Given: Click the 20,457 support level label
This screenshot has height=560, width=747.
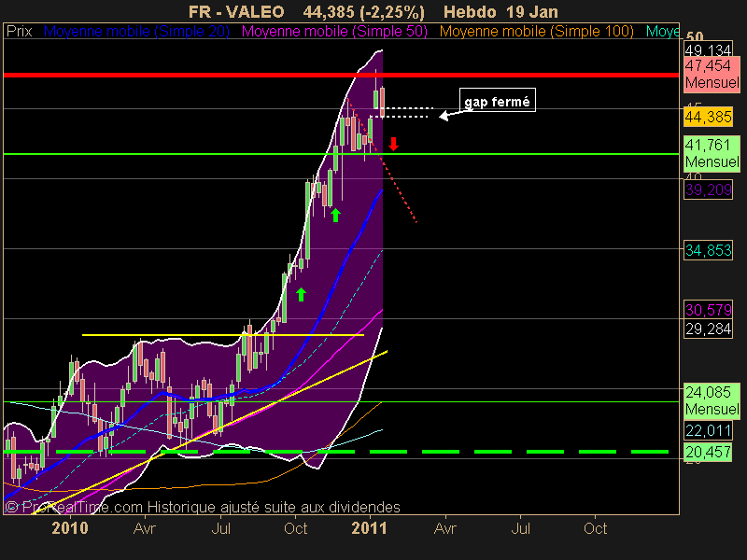Looking at the screenshot, I should click(708, 452).
